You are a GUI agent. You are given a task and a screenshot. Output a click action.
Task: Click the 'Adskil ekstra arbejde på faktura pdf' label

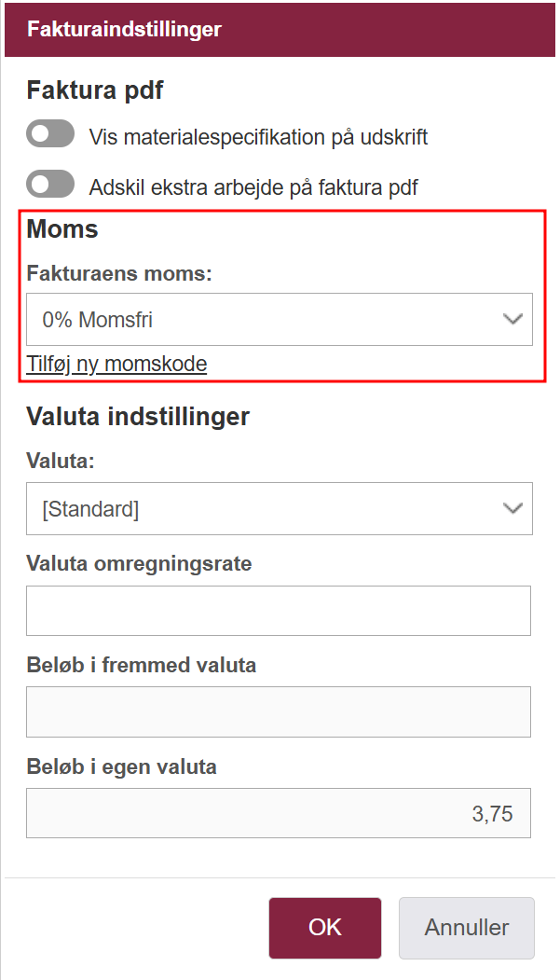pos(253,186)
